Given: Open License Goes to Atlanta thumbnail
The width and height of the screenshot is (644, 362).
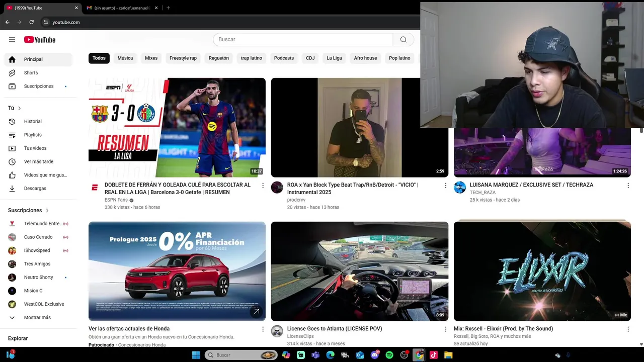Looking at the screenshot, I should pyautogui.click(x=360, y=271).
